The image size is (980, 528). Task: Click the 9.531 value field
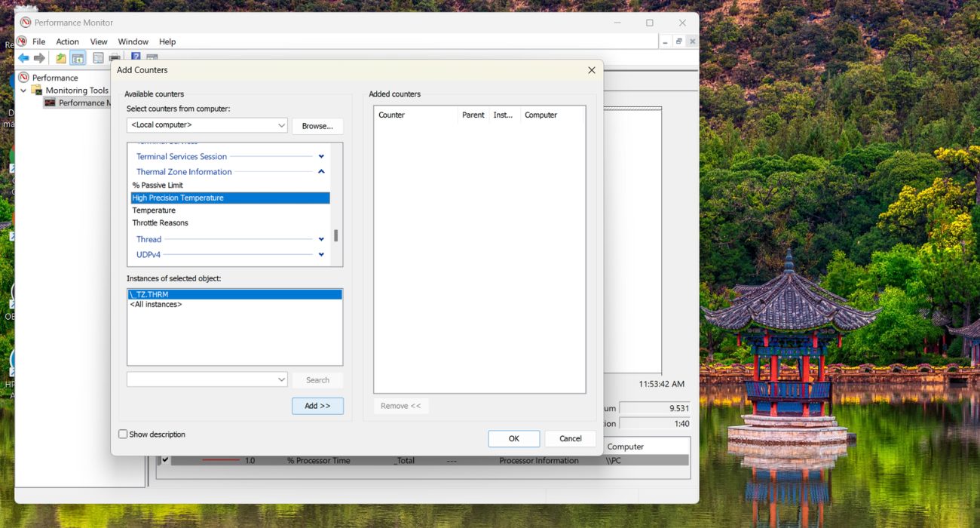pyautogui.click(x=654, y=408)
